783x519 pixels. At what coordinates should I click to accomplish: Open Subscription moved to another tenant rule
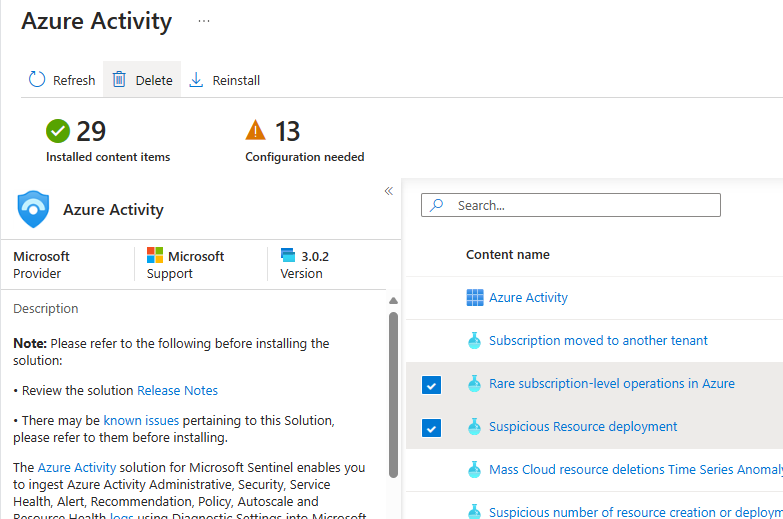(598, 340)
